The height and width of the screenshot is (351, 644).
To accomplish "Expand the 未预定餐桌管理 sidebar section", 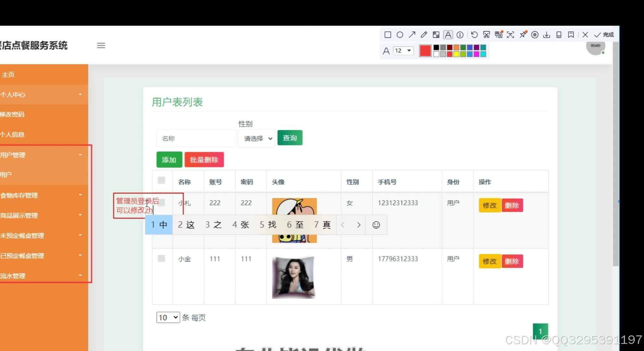I will [44, 236].
